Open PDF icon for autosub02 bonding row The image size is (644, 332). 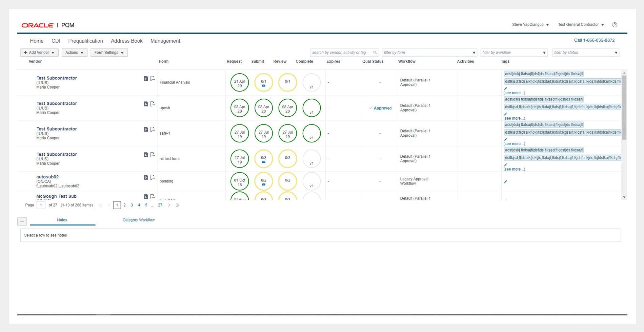coord(146,177)
